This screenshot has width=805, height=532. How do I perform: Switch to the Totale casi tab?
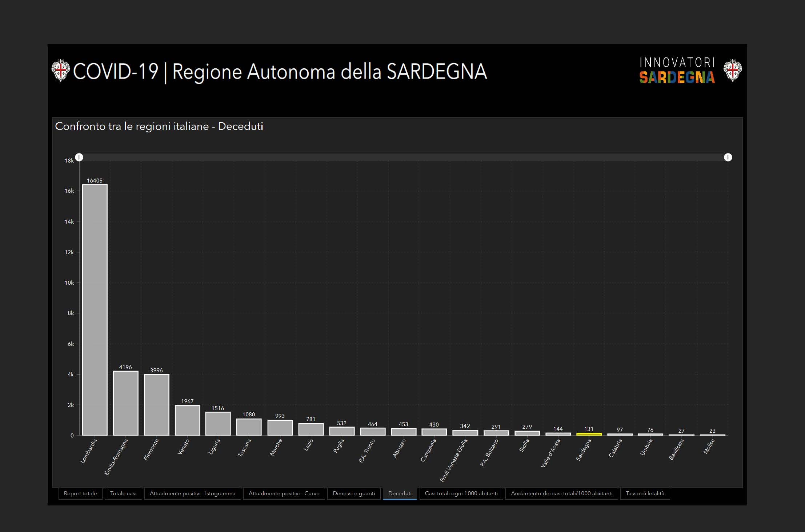pyautogui.click(x=123, y=493)
